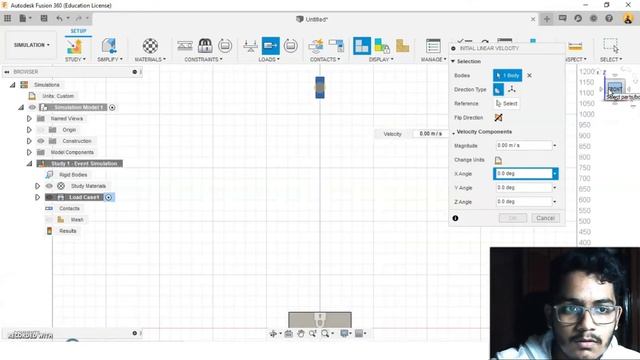Switch to the SETUP tab
This screenshot has width=640, height=360.
click(78, 31)
